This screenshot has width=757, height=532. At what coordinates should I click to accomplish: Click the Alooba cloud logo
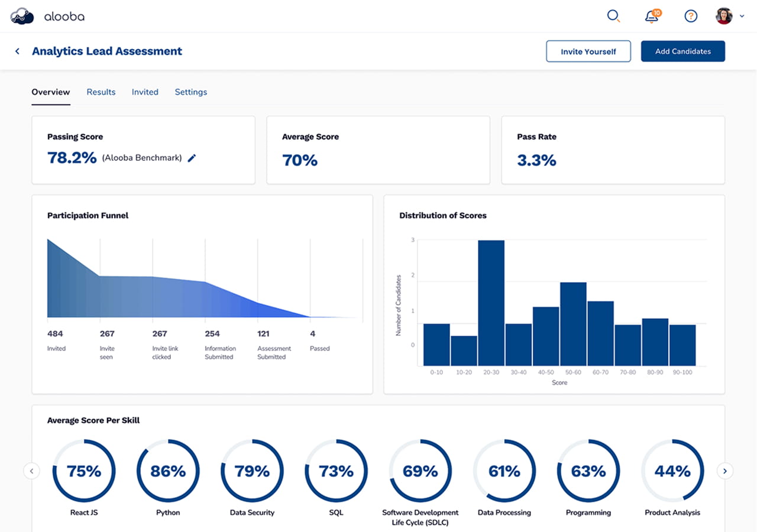[22, 16]
